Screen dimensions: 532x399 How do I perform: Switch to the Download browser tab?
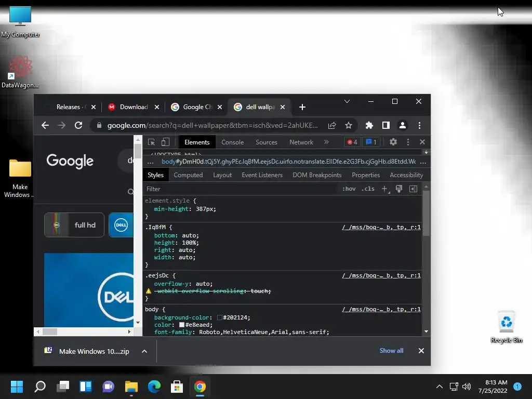pyautogui.click(x=134, y=107)
